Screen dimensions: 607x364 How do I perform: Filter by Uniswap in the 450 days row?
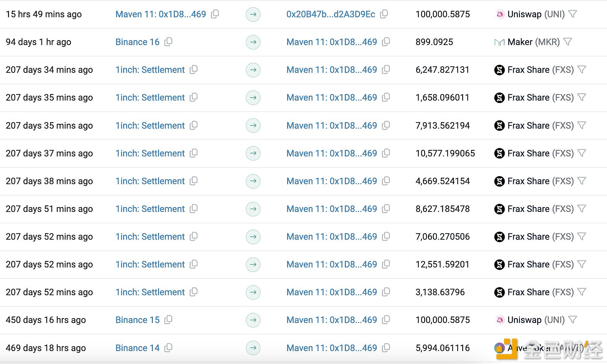pyautogui.click(x=572, y=320)
